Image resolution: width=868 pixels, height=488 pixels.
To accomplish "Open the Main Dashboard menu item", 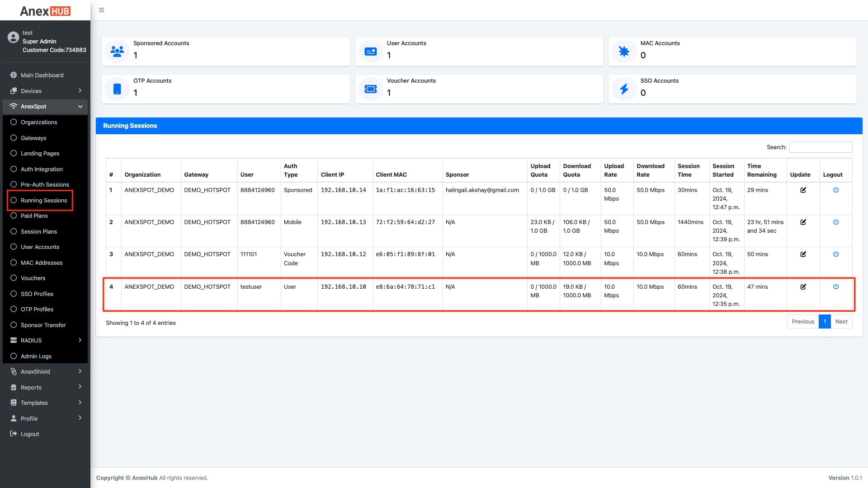I will coord(42,75).
